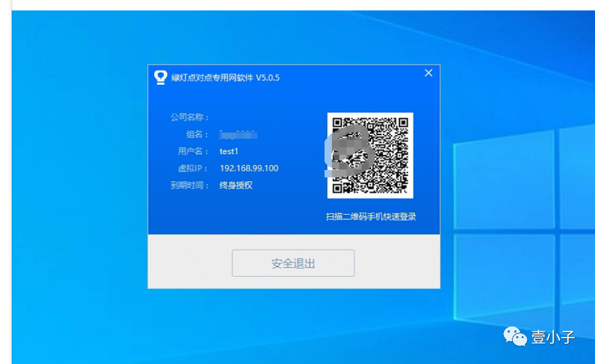
Task: Click the blurred group name value
Action: tap(238, 134)
